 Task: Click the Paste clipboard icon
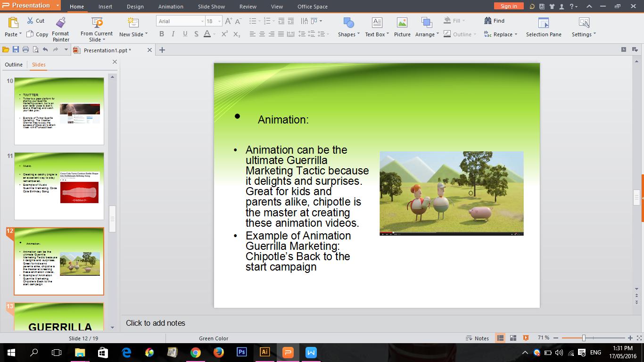click(13, 23)
